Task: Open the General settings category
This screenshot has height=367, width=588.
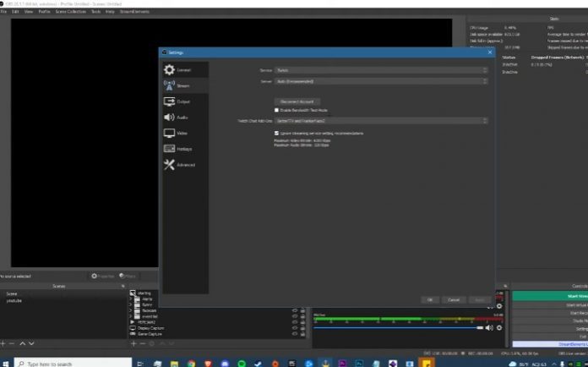Action: coord(186,70)
